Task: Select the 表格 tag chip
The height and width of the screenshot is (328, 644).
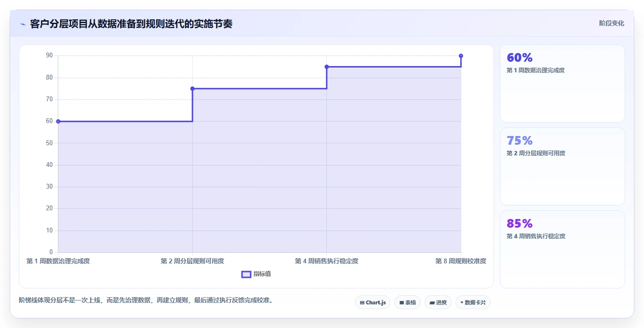Action: [x=407, y=302]
